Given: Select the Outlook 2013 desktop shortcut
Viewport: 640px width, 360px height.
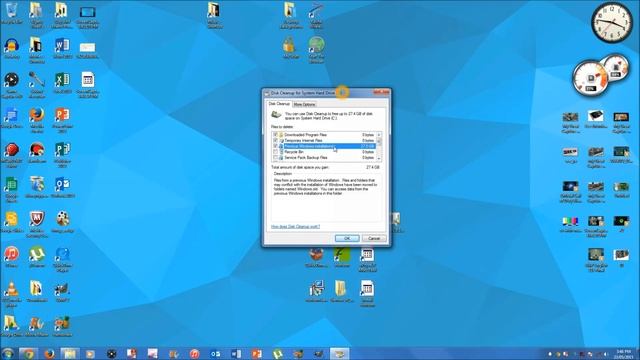Looking at the screenshot, I should click(62, 188).
